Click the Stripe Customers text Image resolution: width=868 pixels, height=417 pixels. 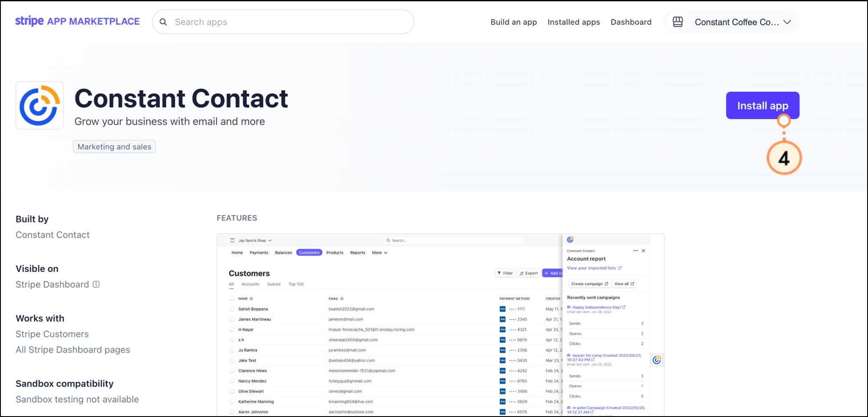pyautogui.click(x=52, y=334)
